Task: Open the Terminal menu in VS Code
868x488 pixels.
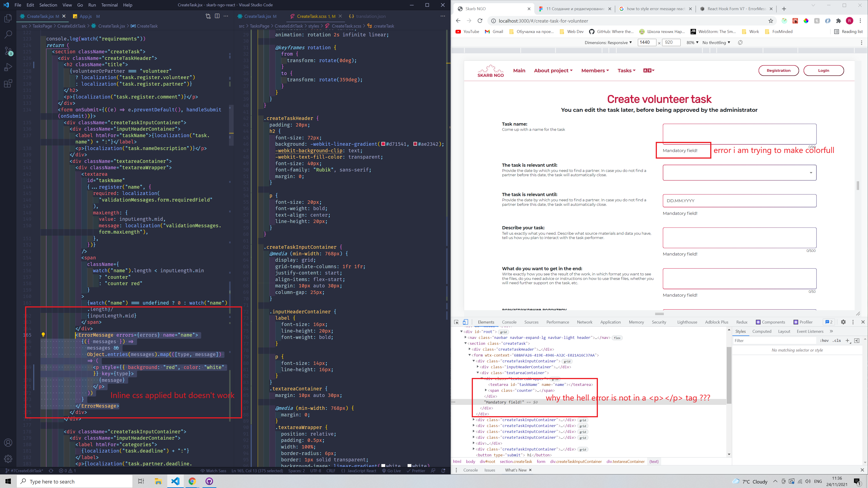Action: (109, 5)
